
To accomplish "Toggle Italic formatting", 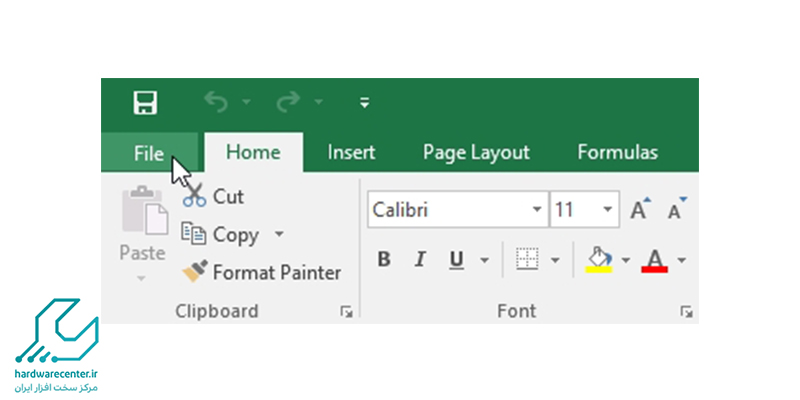I will pyautogui.click(x=420, y=260).
